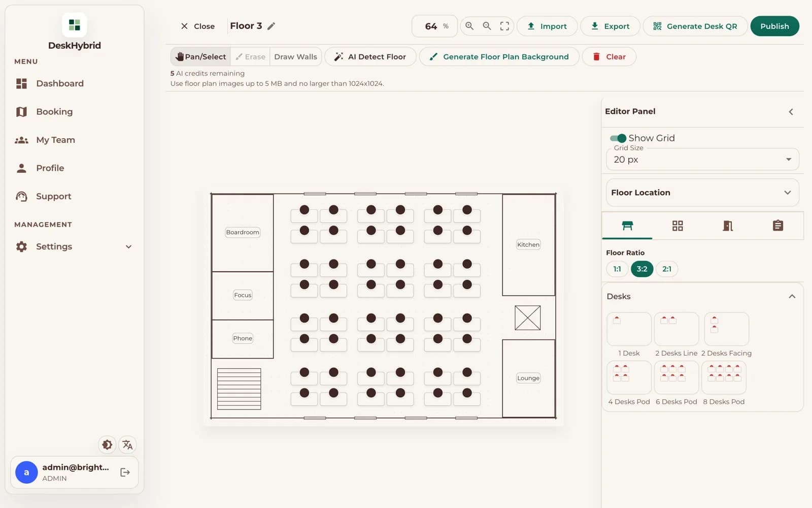Collapse the Editor Panel with the arrow
The image size is (812, 508).
pyautogui.click(x=791, y=112)
